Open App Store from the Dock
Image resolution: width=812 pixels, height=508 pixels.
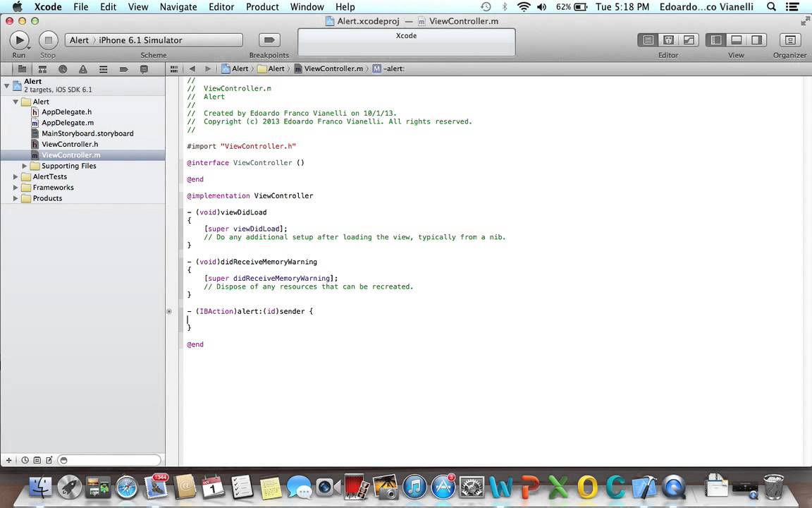(x=443, y=488)
